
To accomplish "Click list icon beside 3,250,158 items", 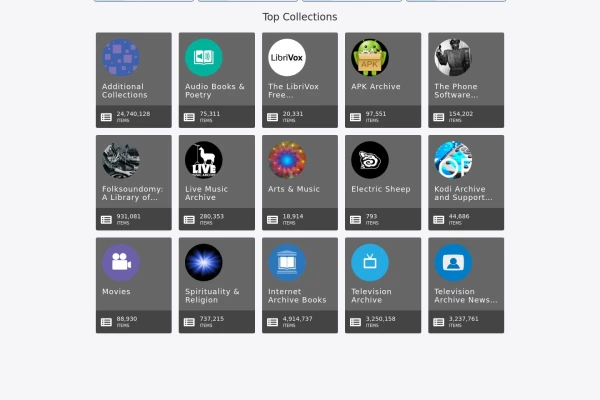I will click(x=355, y=322).
